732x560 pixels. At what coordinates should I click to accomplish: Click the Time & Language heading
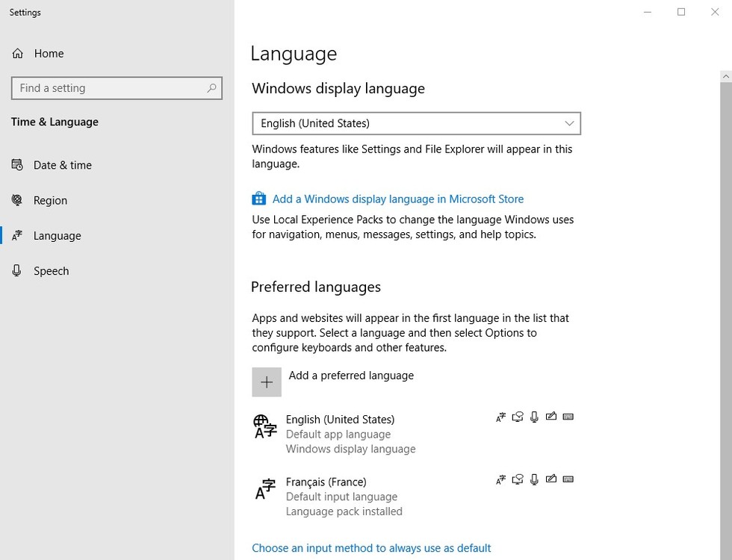(55, 122)
